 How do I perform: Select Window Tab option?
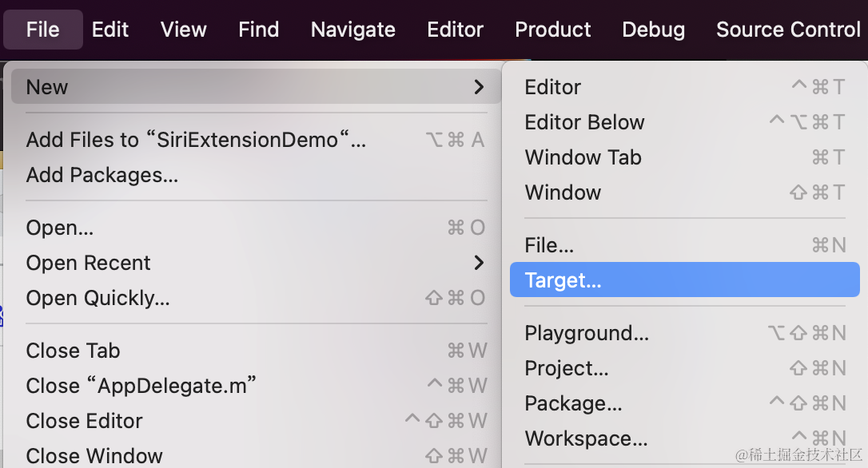point(583,157)
